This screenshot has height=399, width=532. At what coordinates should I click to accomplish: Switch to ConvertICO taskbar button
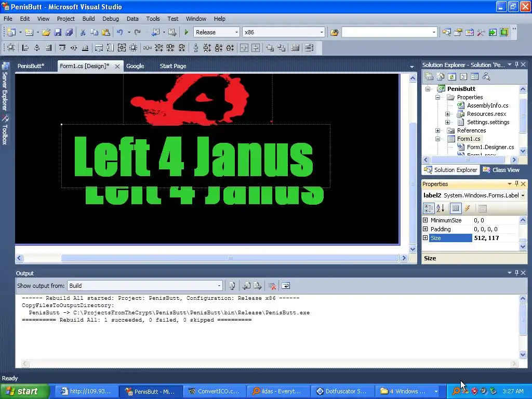214,391
